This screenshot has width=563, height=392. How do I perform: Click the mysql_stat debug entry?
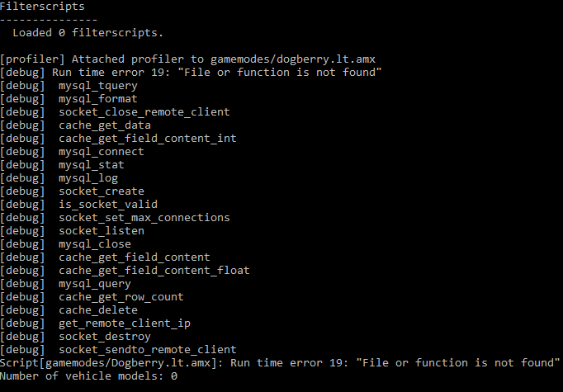click(x=62, y=165)
